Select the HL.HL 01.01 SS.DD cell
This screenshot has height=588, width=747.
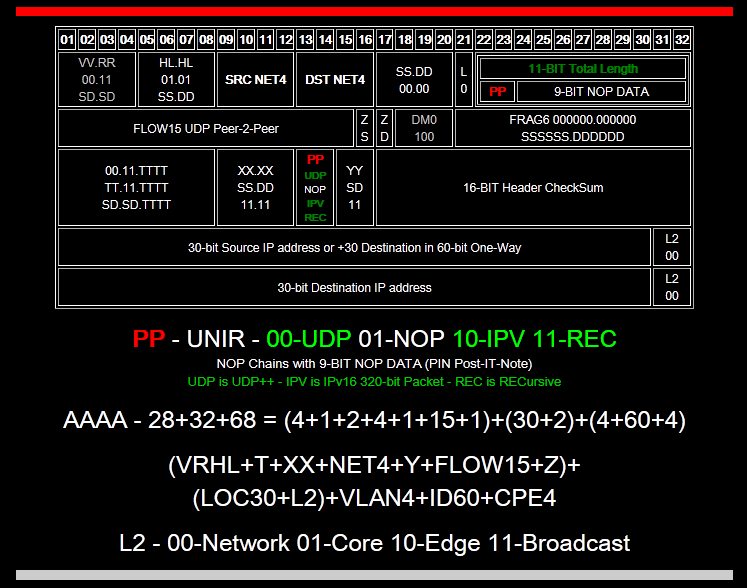[176, 80]
